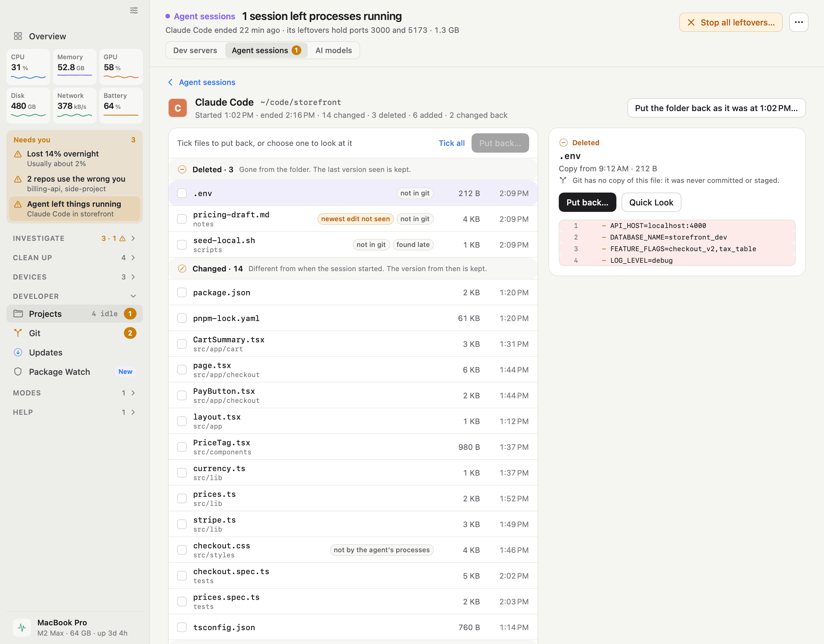This screenshot has width=824, height=644.
Task: Expand the INVESTIGATE sidebar section
Action: pos(74,238)
